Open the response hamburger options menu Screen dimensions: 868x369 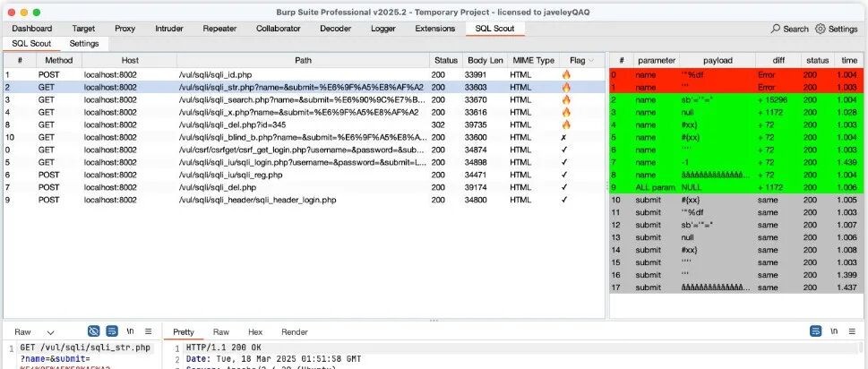pyautogui.click(x=852, y=331)
